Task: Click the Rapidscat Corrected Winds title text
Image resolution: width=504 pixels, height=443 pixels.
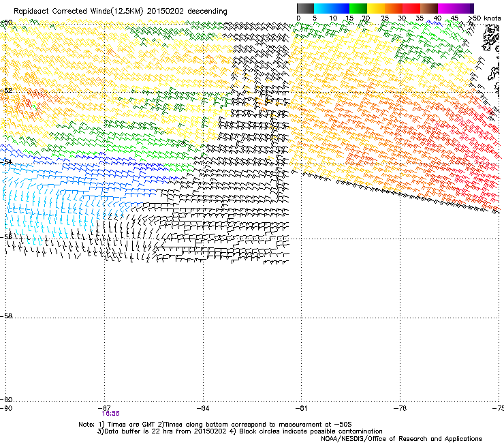Action: click(x=121, y=12)
